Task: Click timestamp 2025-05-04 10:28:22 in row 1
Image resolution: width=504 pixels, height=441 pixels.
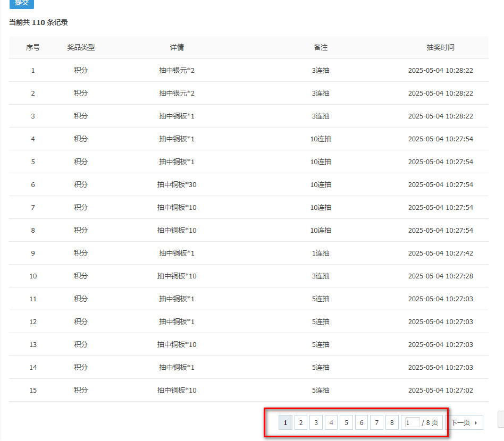Action: (440, 70)
